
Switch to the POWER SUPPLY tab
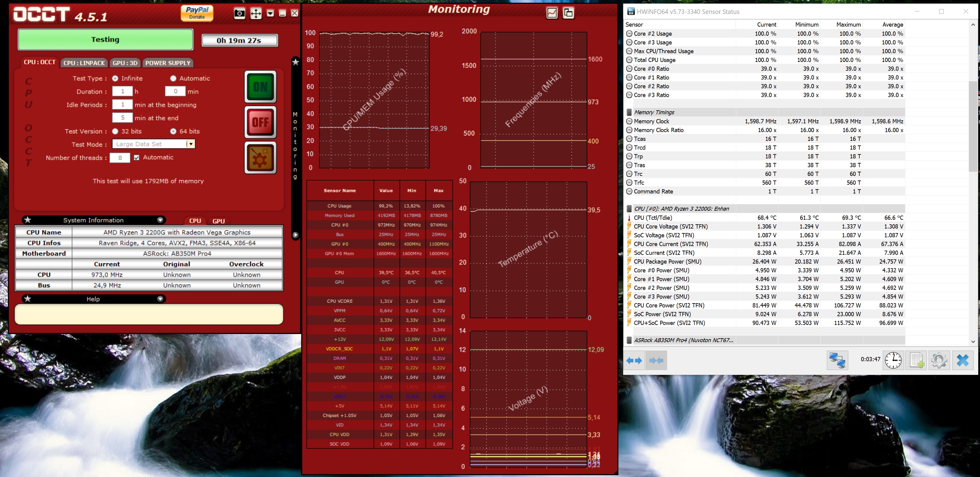point(168,63)
